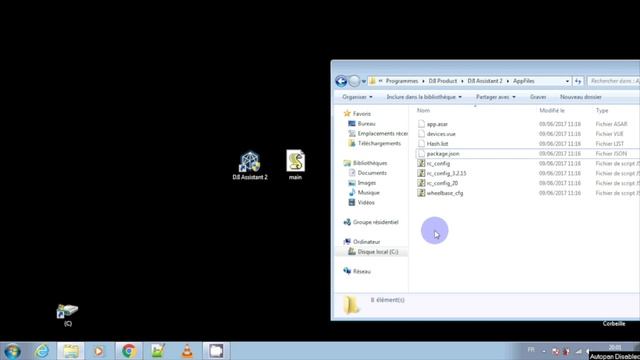Click Programmes in the address path

point(402,81)
